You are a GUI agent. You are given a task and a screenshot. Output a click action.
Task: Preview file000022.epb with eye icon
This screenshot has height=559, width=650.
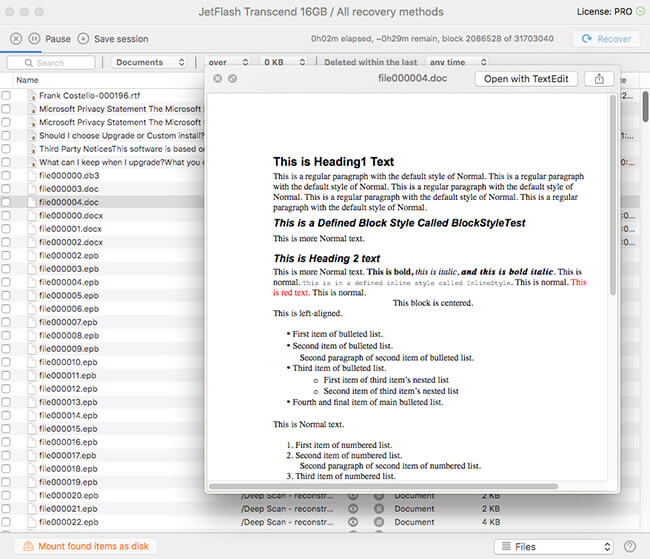(353, 522)
